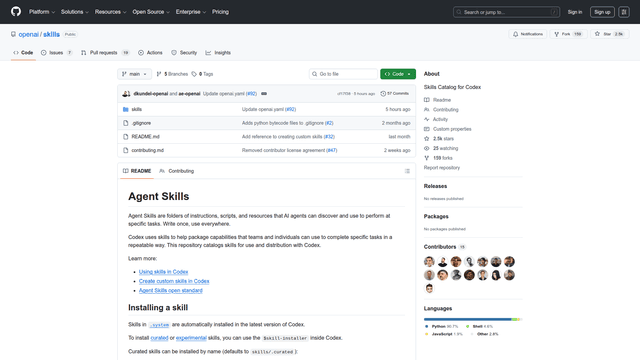Switch to the Insights tab
This screenshot has height=360, width=640.
218,53
